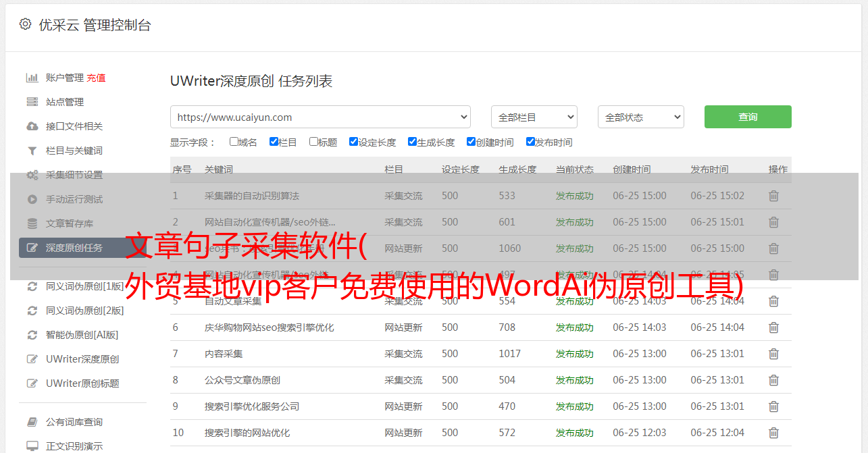Open 站点管理 in the sidebar

click(x=65, y=102)
